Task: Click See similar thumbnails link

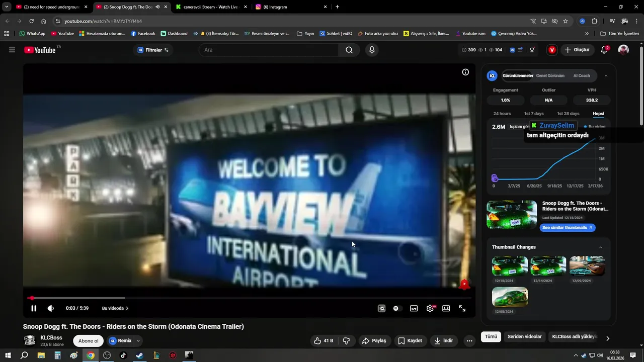Action: pyautogui.click(x=568, y=228)
